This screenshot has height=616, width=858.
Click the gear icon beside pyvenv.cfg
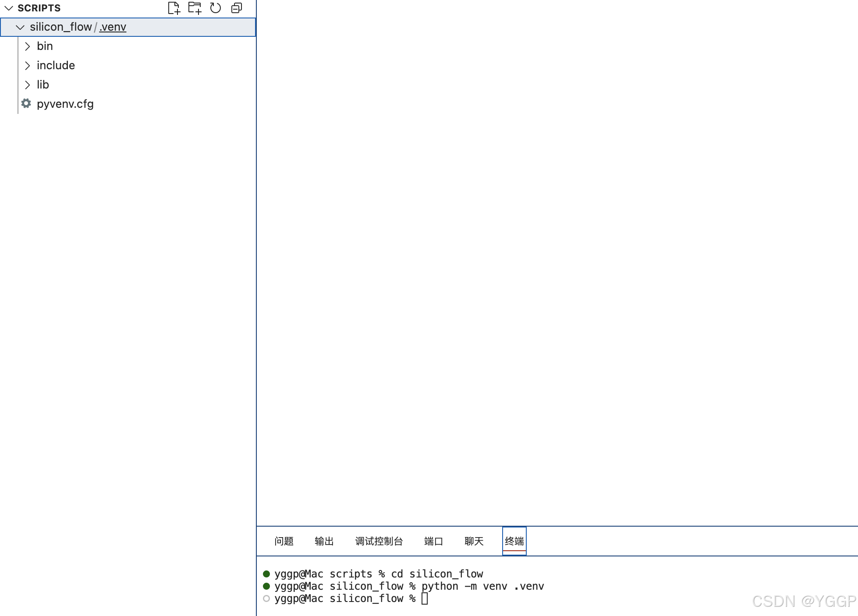26,103
